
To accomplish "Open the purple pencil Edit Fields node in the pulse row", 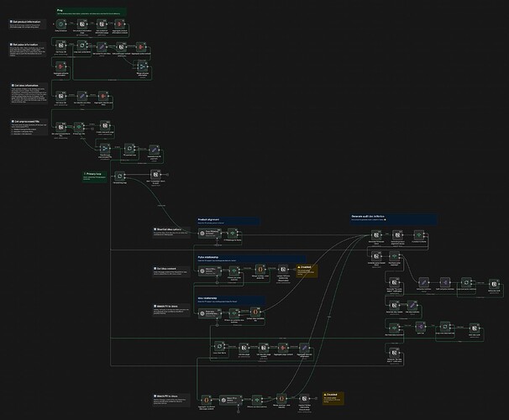I will click(102, 47).
